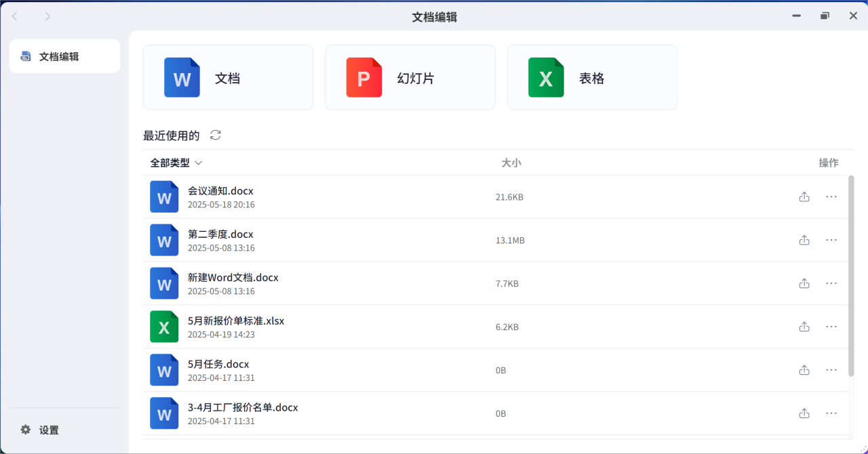Open 5月任务.docx file name
This screenshot has height=454, width=868.
[218, 365]
